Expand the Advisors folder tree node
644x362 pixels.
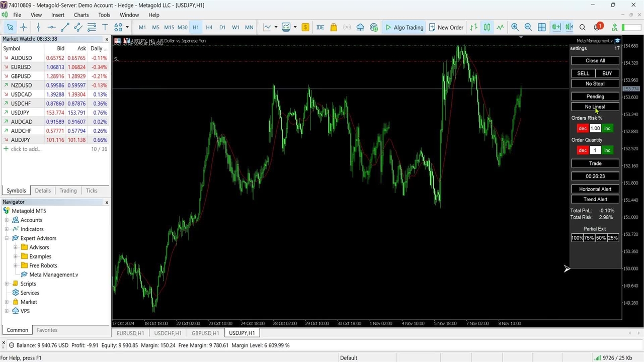click(16, 247)
